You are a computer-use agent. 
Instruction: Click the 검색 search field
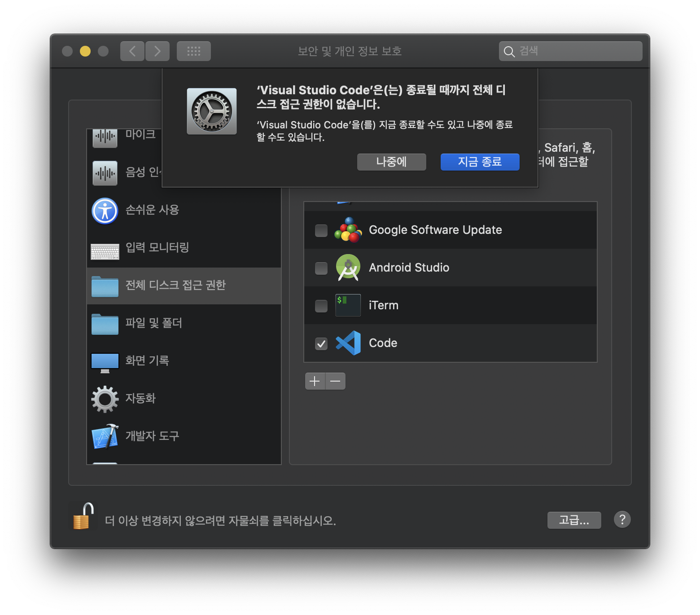(571, 51)
